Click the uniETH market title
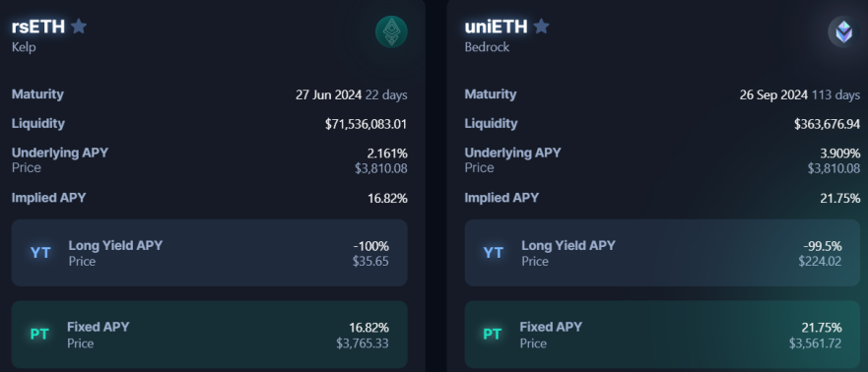 [x=496, y=26]
